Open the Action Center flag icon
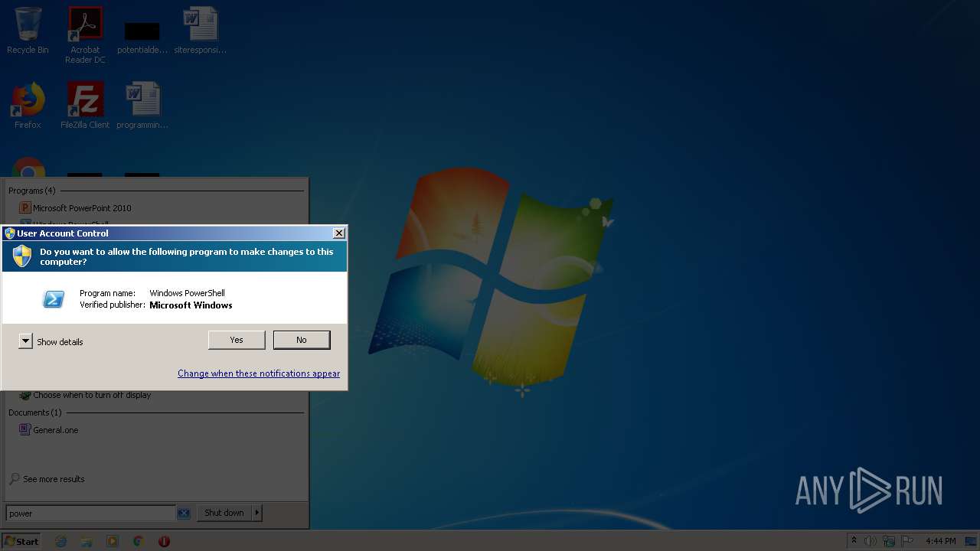Image resolution: width=980 pixels, height=551 pixels. point(908,541)
